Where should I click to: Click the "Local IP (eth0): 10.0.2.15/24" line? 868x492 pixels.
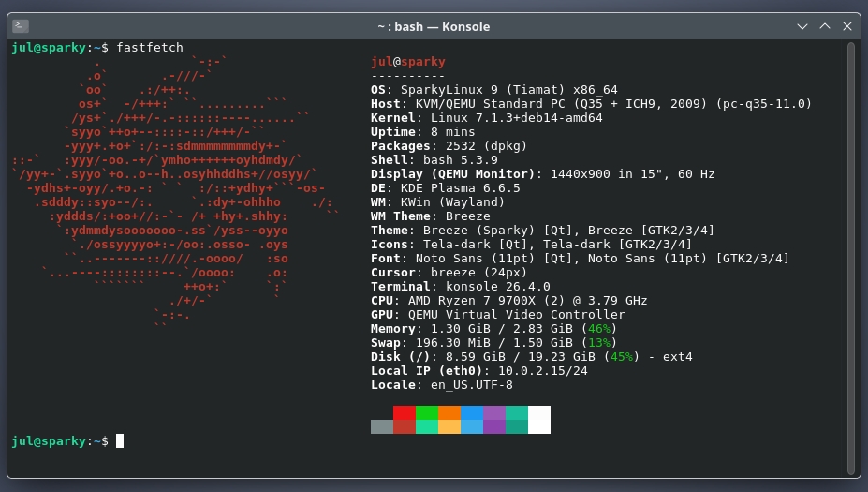[478, 371]
